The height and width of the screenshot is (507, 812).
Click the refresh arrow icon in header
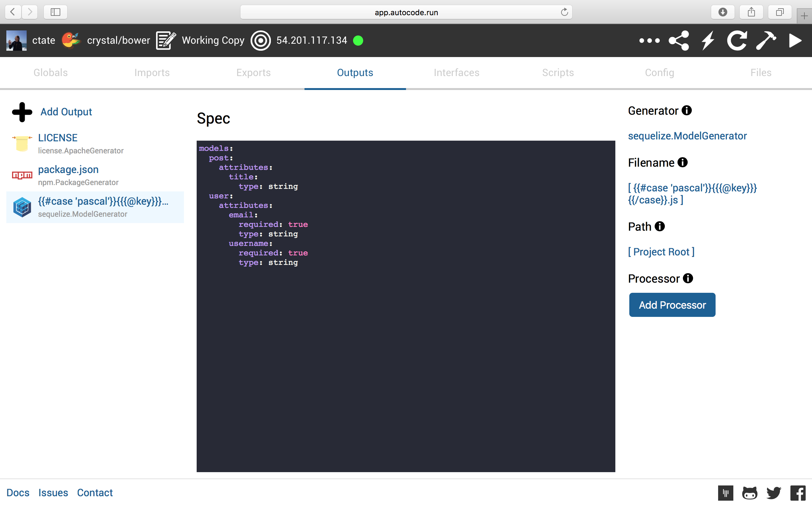pos(737,41)
